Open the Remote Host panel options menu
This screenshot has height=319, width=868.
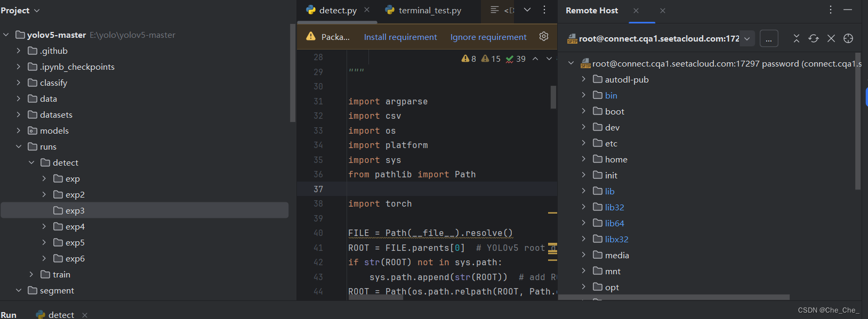(x=830, y=10)
